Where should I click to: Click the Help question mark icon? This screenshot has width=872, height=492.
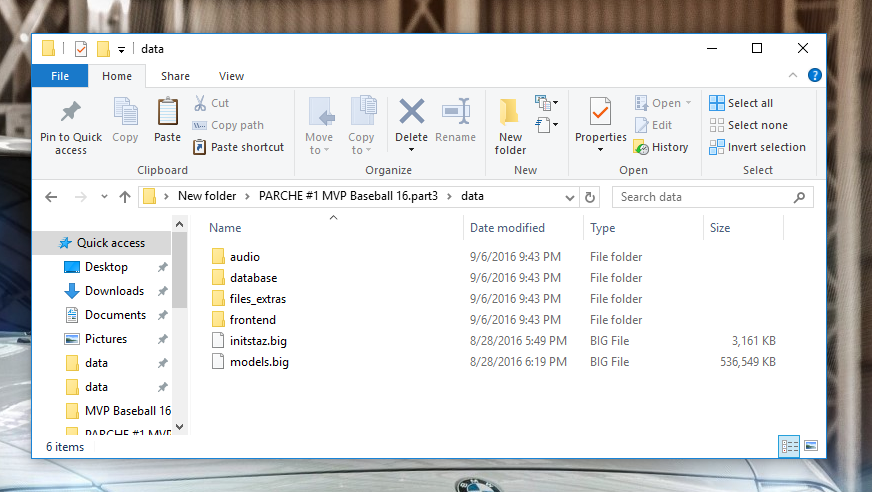(x=815, y=75)
